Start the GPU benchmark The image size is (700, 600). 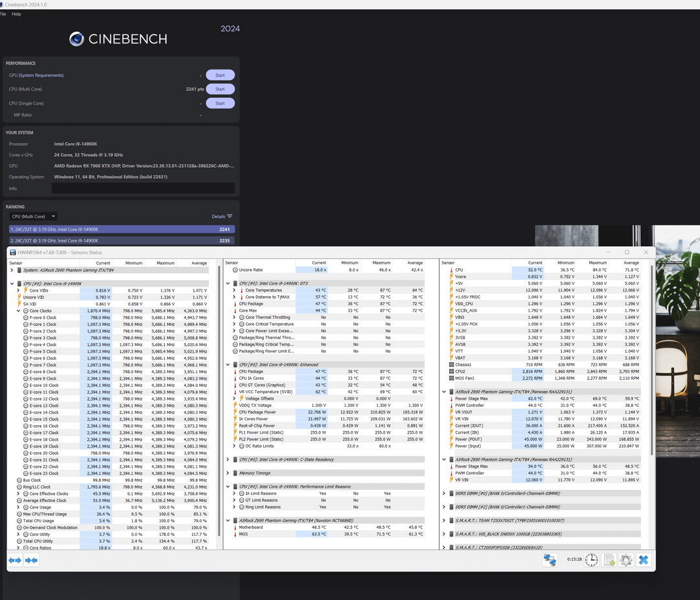(220, 75)
